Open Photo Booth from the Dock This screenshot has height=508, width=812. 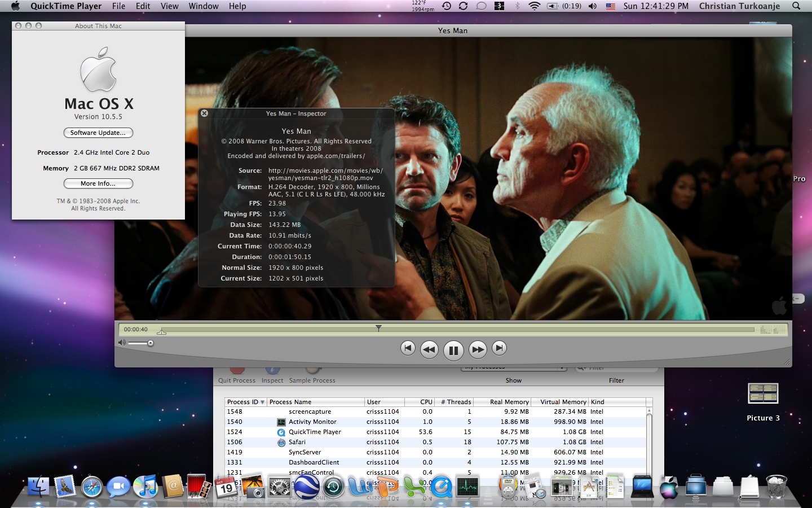tap(199, 486)
